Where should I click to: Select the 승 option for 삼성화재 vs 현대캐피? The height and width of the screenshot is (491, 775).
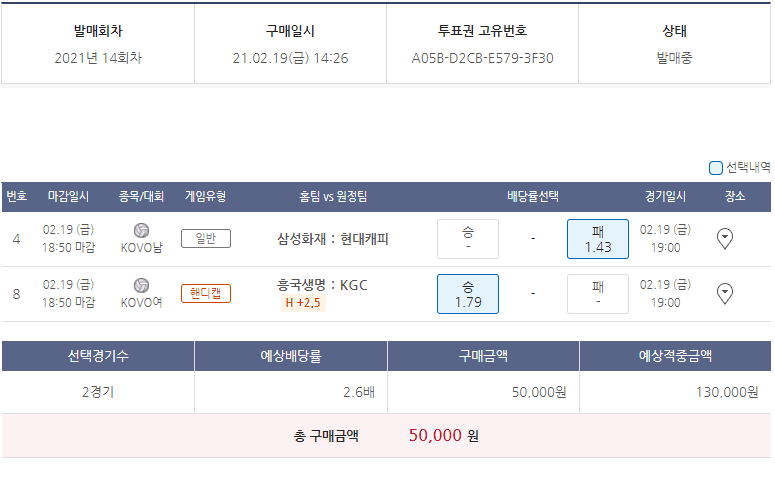pos(468,239)
